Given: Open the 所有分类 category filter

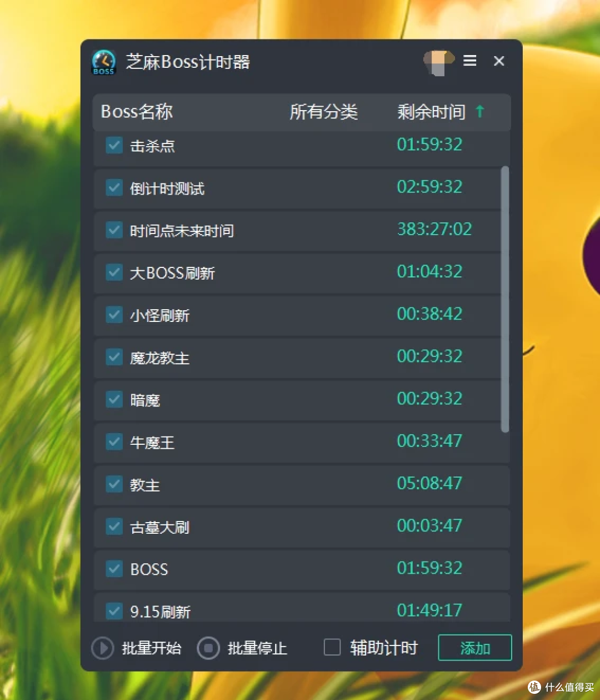Looking at the screenshot, I should [x=323, y=112].
